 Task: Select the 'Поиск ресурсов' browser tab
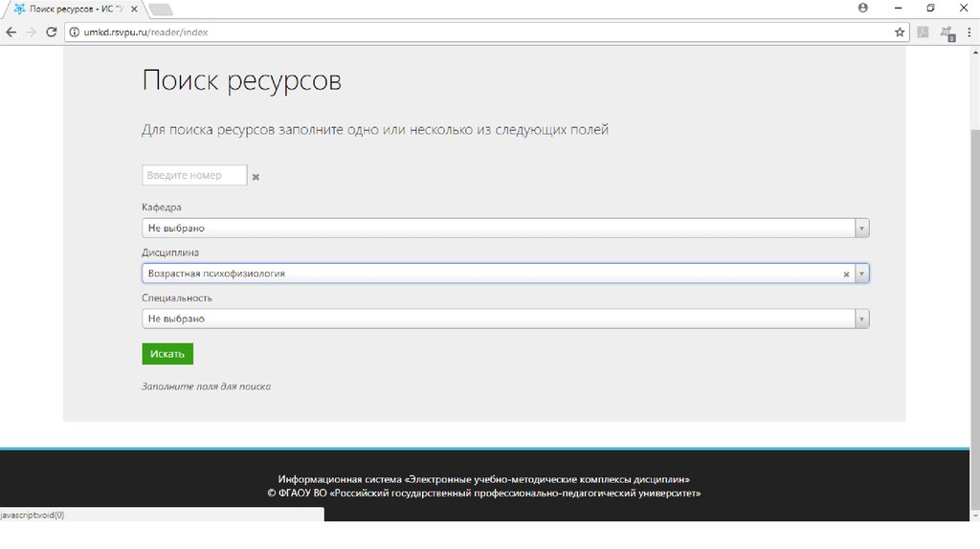72,9
